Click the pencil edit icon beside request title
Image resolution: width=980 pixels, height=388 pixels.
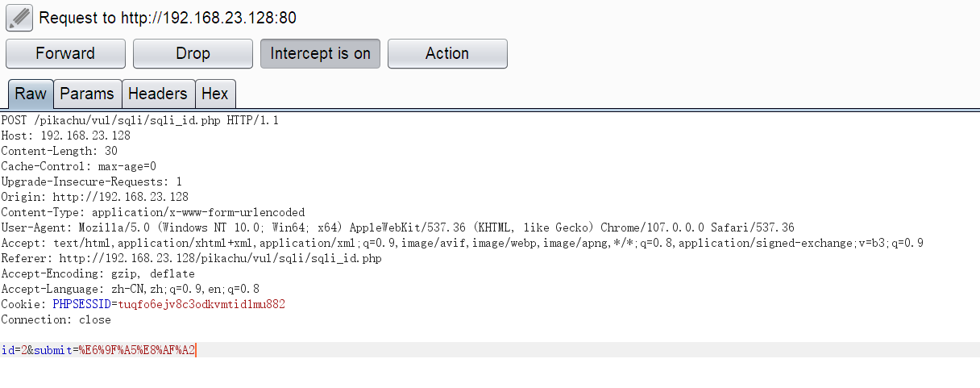pyautogui.click(x=19, y=16)
